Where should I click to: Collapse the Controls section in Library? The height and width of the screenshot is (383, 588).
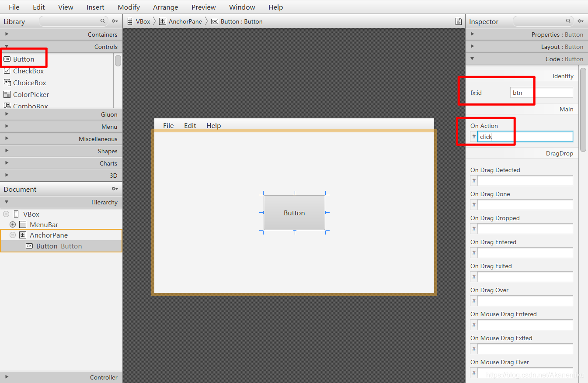pyautogui.click(x=7, y=46)
